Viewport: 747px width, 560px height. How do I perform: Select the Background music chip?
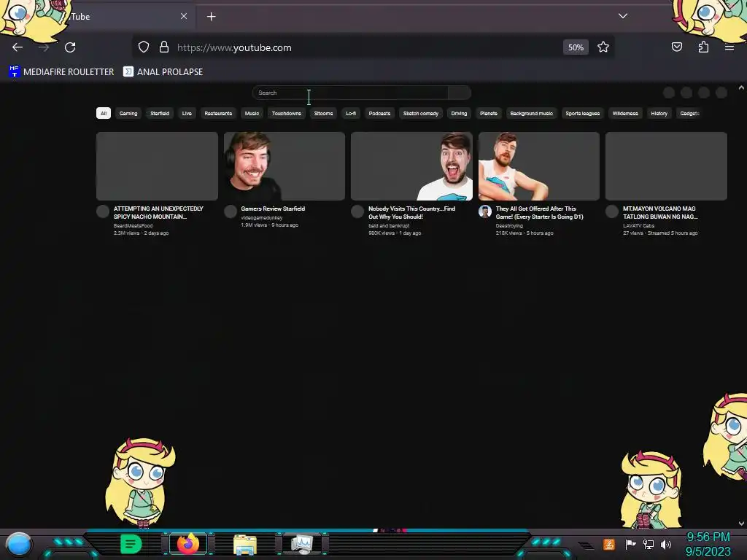pos(531,113)
